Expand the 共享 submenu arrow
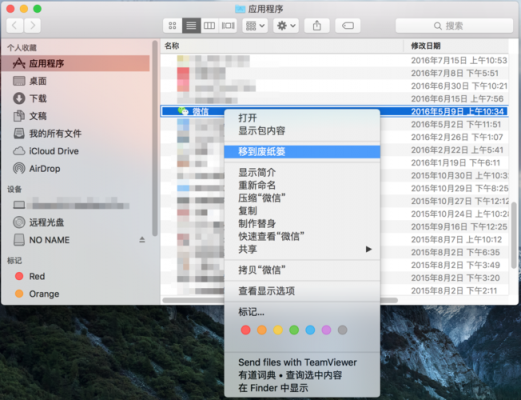Viewport: 521px width, 400px height. [x=368, y=249]
